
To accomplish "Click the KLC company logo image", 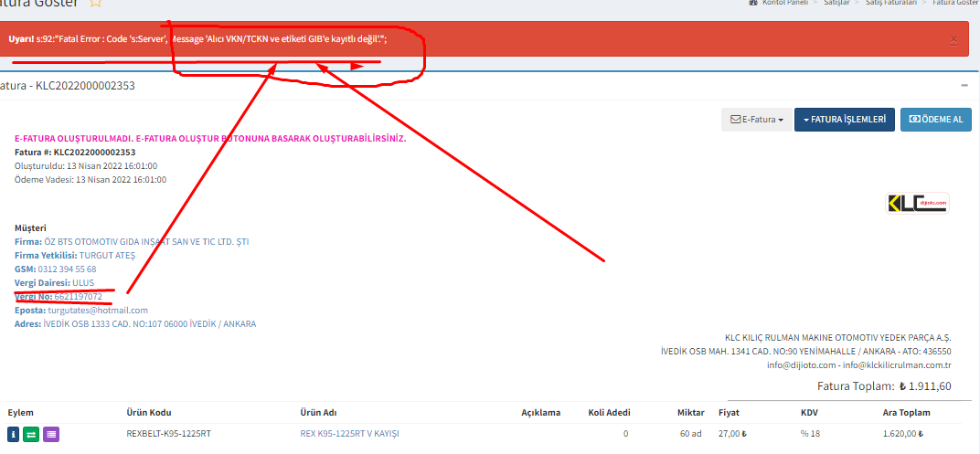I will click(918, 203).
